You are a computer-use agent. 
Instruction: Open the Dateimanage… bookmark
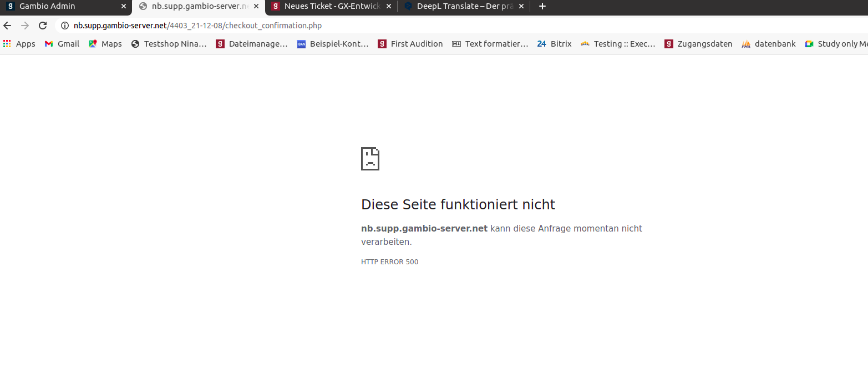click(252, 44)
